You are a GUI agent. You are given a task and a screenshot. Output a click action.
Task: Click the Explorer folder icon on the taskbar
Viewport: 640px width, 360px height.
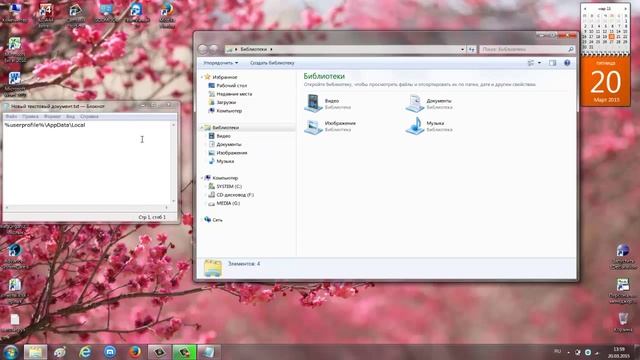pos(35,352)
